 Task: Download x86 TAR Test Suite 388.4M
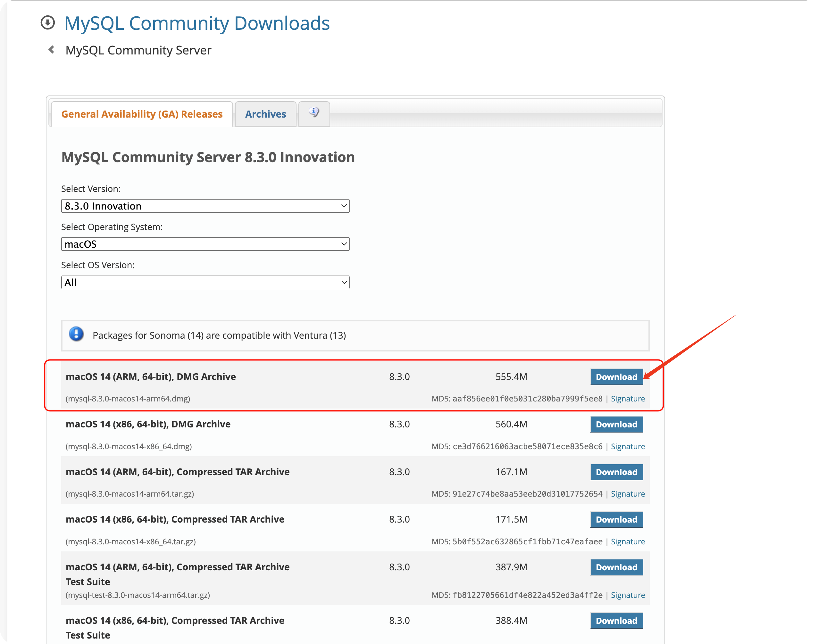point(616,621)
